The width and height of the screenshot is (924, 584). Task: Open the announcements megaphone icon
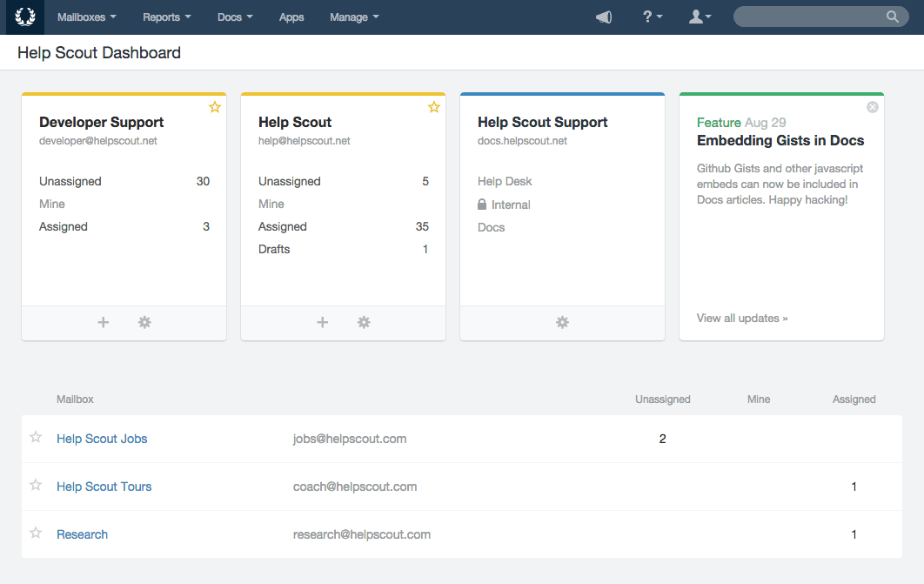pos(603,17)
